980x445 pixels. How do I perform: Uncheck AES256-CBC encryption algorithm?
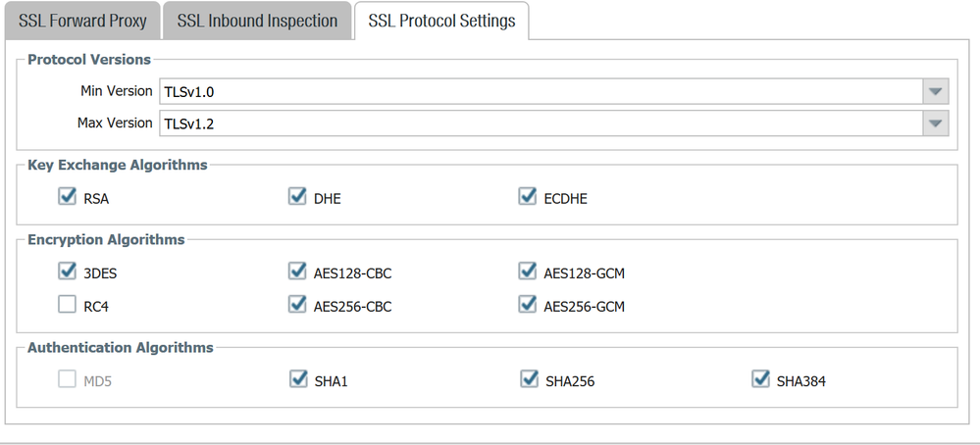pyautogui.click(x=298, y=305)
